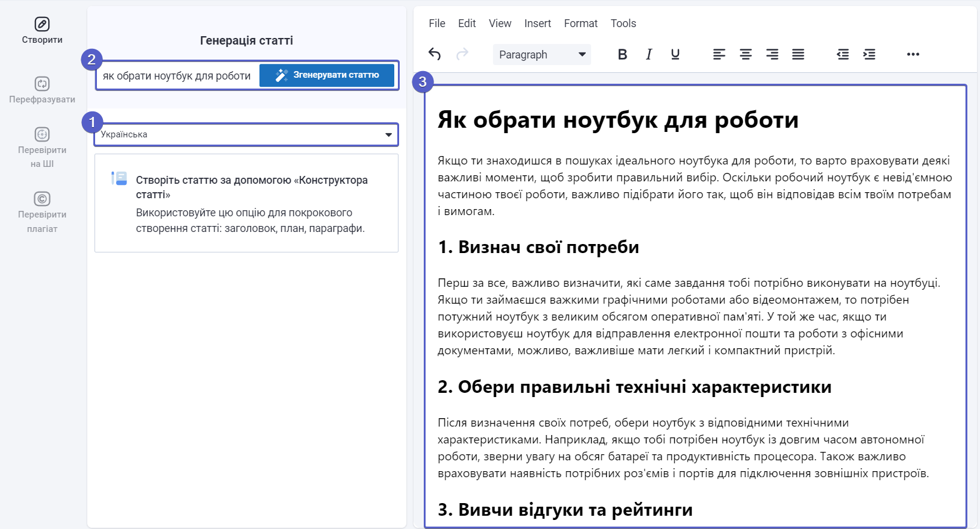The image size is (980, 529).
Task: Open the Format menu
Action: click(x=580, y=23)
